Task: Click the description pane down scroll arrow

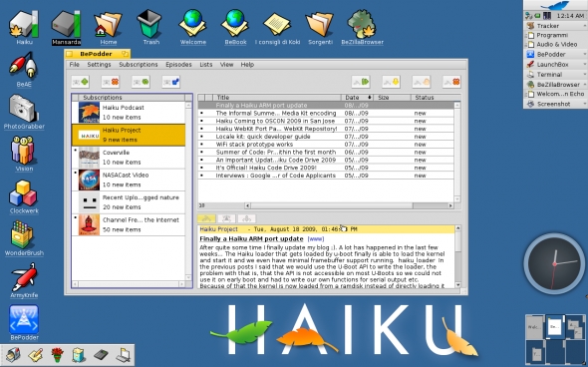Action: click(x=457, y=285)
